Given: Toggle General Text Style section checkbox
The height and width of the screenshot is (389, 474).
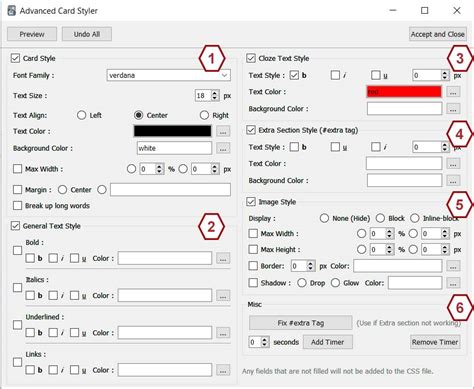Looking at the screenshot, I should click(x=15, y=226).
